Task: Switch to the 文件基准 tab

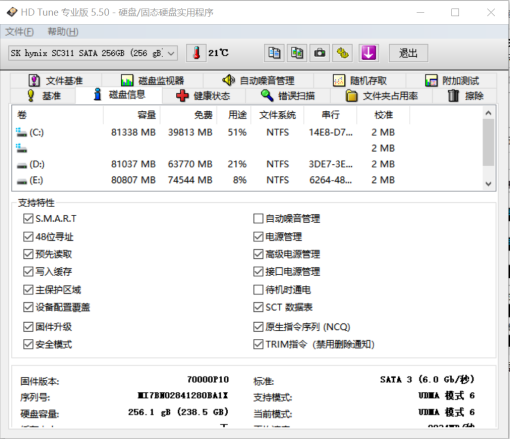Action: (56, 80)
